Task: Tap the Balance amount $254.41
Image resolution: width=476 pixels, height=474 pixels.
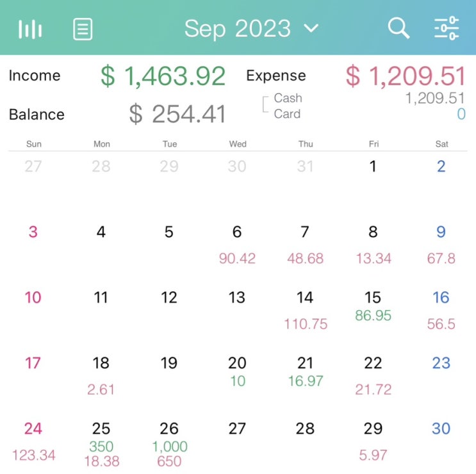Action: click(177, 115)
